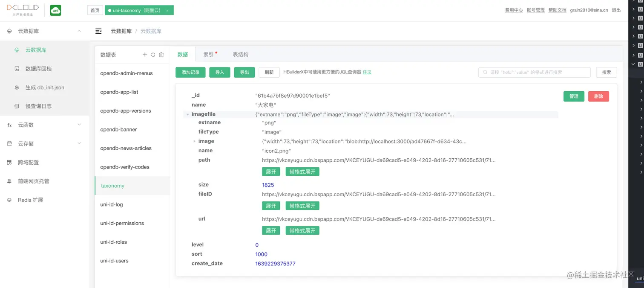Viewport: 644px width, 288px height.
Task: Close the uni-taxonomy tab with its x
Action: click(x=167, y=11)
